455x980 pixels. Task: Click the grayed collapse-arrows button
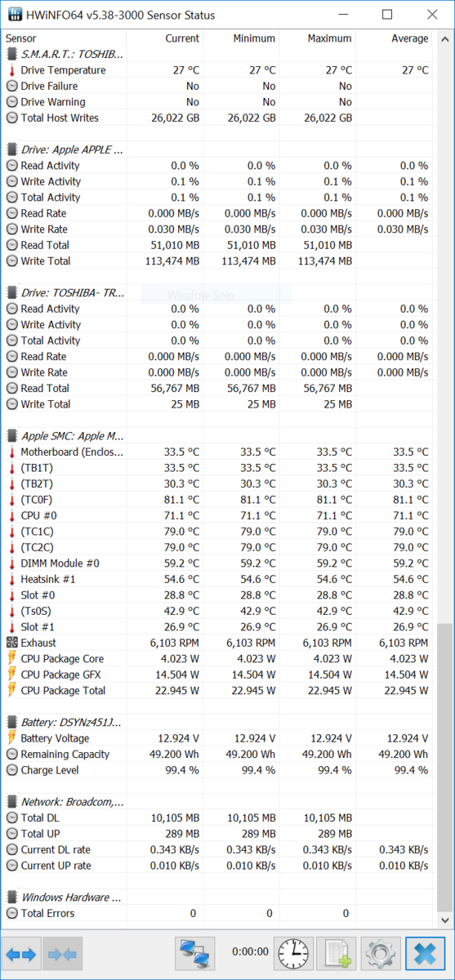point(62,953)
